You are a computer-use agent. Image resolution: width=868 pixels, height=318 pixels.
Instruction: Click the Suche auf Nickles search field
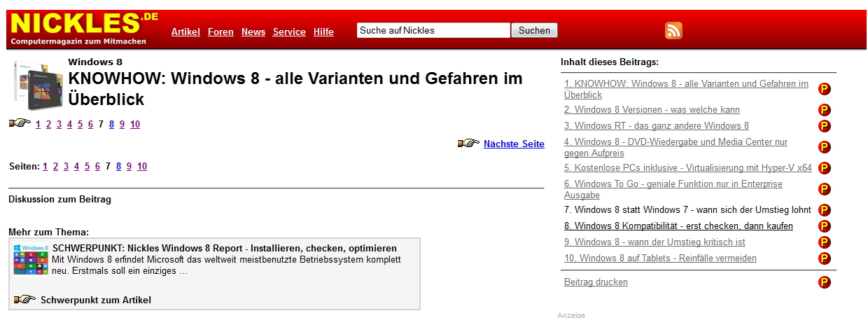coord(433,30)
